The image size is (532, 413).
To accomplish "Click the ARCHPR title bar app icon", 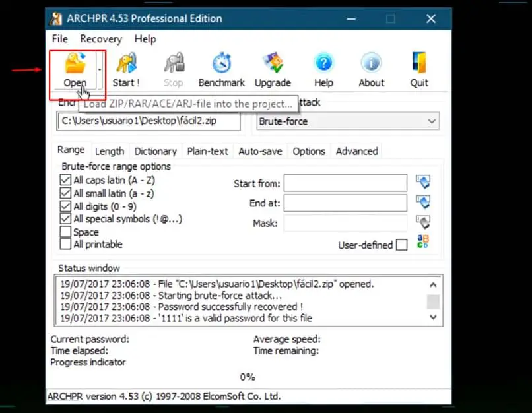I will point(55,18).
